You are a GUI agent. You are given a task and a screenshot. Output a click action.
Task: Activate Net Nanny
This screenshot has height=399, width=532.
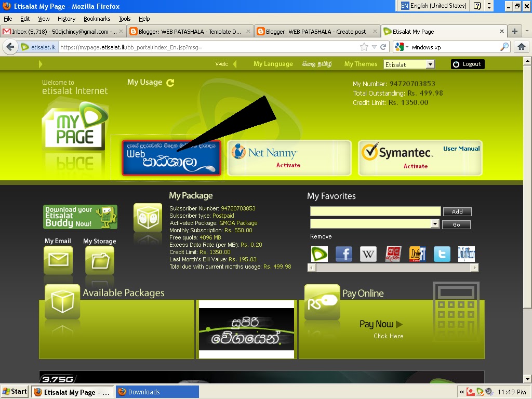(x=288, y=165)
